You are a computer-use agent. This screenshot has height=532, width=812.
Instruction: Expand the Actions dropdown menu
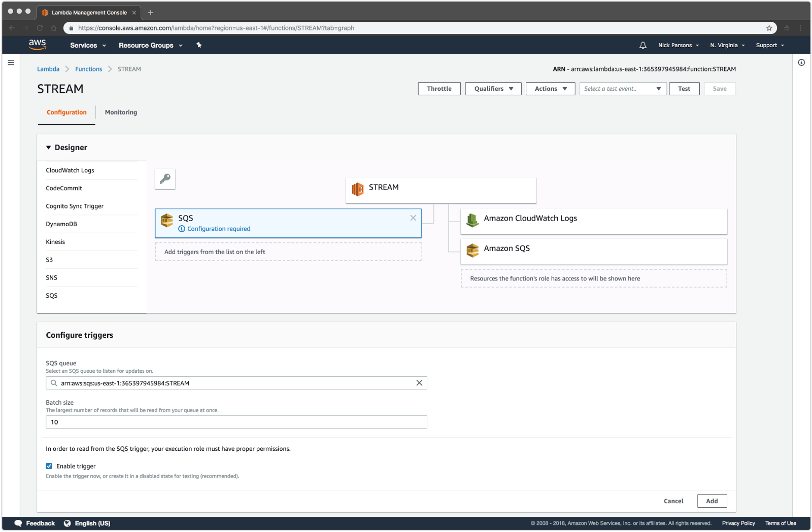[x=550, y=89]
